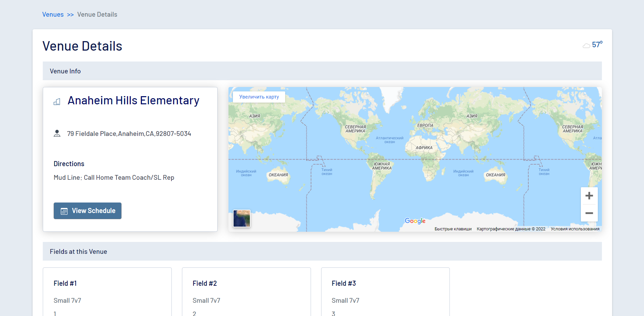This screenshot has height=316, width=644.
Task: Zoom out the map with minus
Action: [x=589, y=213]
